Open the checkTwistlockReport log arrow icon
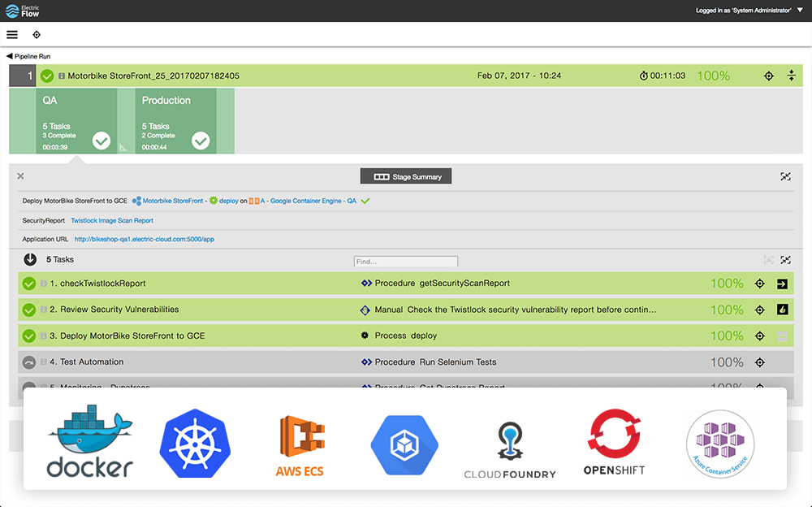Viewport: 812px width, 507px height. click(782, 284)
